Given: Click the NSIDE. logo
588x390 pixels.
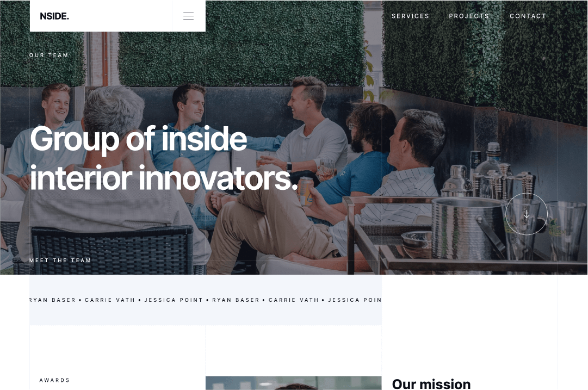Looking at the screenshot, I should tap(54, 16).
